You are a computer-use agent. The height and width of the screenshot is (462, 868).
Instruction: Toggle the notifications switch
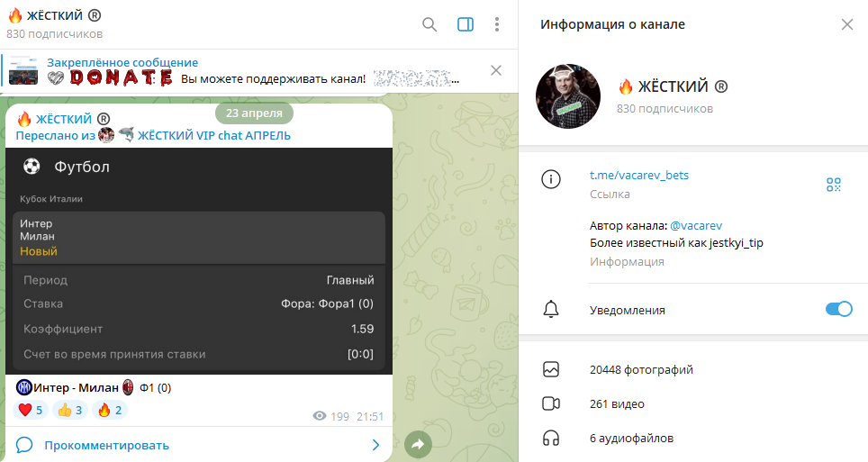pyautogui.click(x=838, y=309)
